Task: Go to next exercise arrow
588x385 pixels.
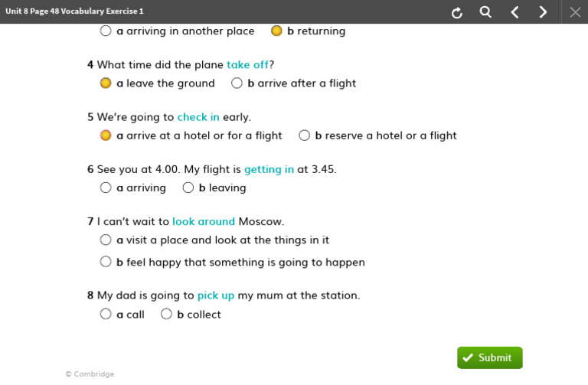Action: pos(543,12)
